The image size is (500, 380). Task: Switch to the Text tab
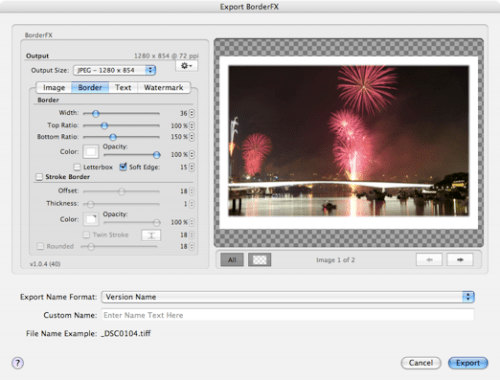[x=123, y=87]
